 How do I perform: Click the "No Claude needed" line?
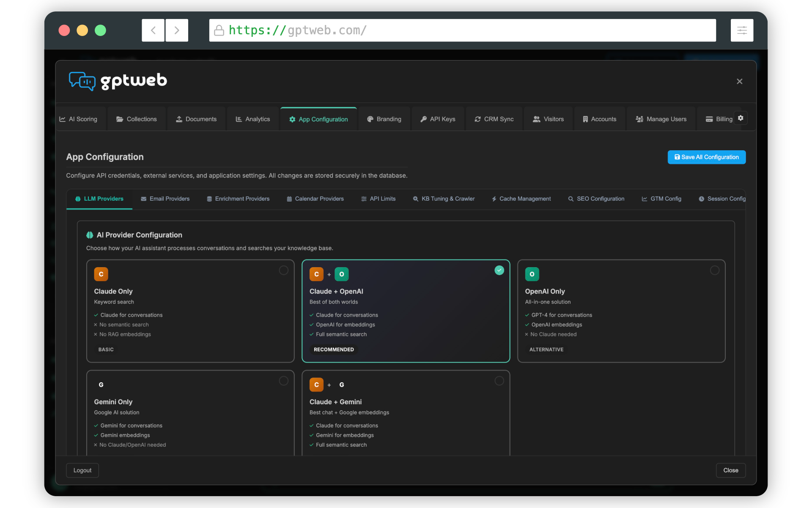pyautogui.click(x=551, y=334)
